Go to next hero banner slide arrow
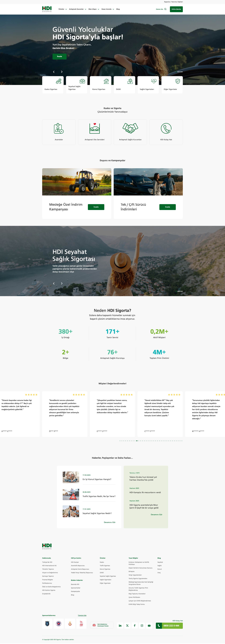This screenshot has height=644, width=225. [62, 72]
